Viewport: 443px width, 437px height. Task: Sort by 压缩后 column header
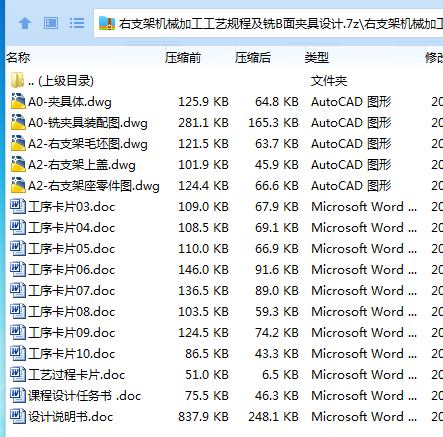coord(270,58)
